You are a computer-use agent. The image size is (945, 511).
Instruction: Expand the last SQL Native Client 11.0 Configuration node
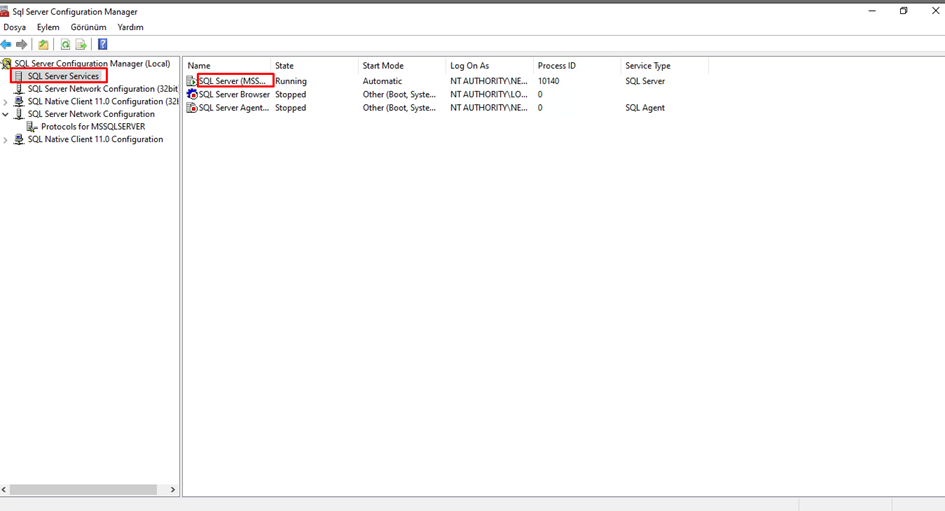click(5, 140)
